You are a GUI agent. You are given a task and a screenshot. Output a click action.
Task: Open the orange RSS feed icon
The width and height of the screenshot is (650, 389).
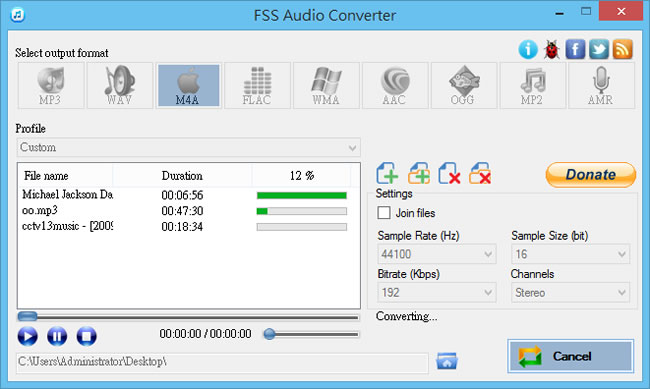coord(622,50)
